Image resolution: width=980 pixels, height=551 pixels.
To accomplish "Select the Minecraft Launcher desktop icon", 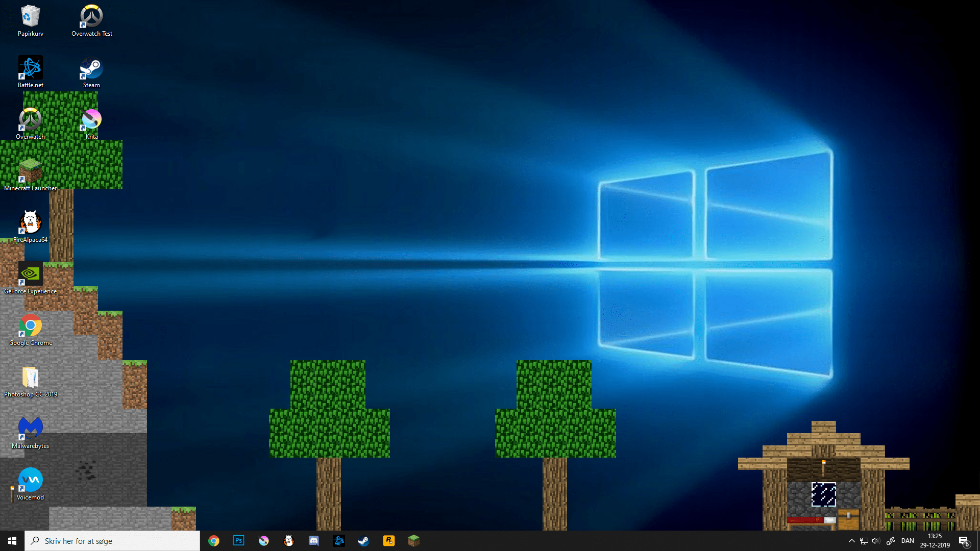I will point(30,171).
